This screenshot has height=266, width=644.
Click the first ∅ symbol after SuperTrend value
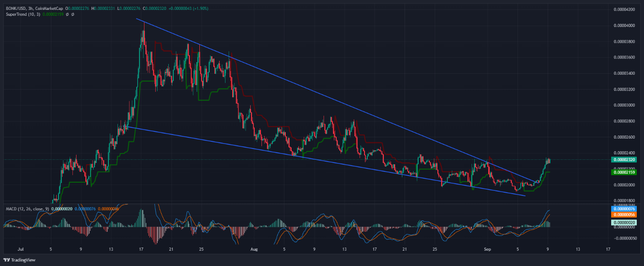[x=67, y=14]
